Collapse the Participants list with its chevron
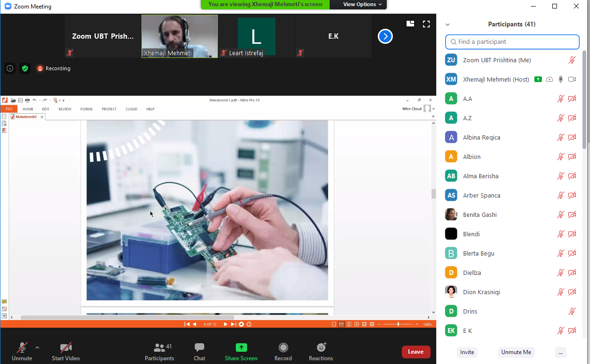 click(x=447, y=24)
